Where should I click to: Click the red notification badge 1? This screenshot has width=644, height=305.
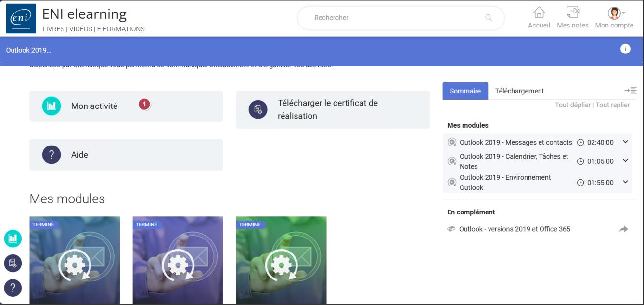[x=144, y=104]
